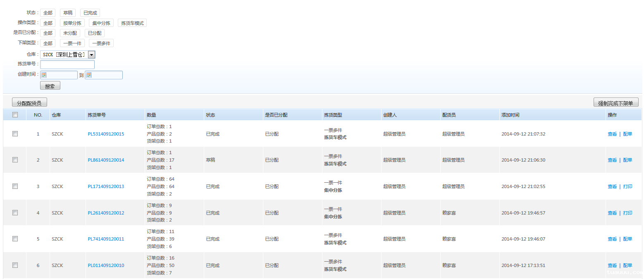The width and height of the screenshot is (644, 279).
Task: Click the 拣货单号 input field
Action: (x=67, y=64)
